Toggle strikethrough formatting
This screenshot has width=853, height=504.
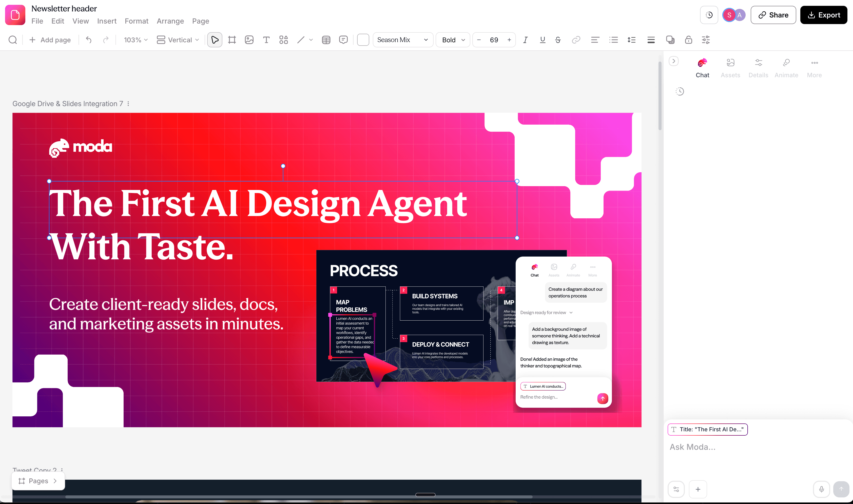pyautogui.click(x=558, y=40)
